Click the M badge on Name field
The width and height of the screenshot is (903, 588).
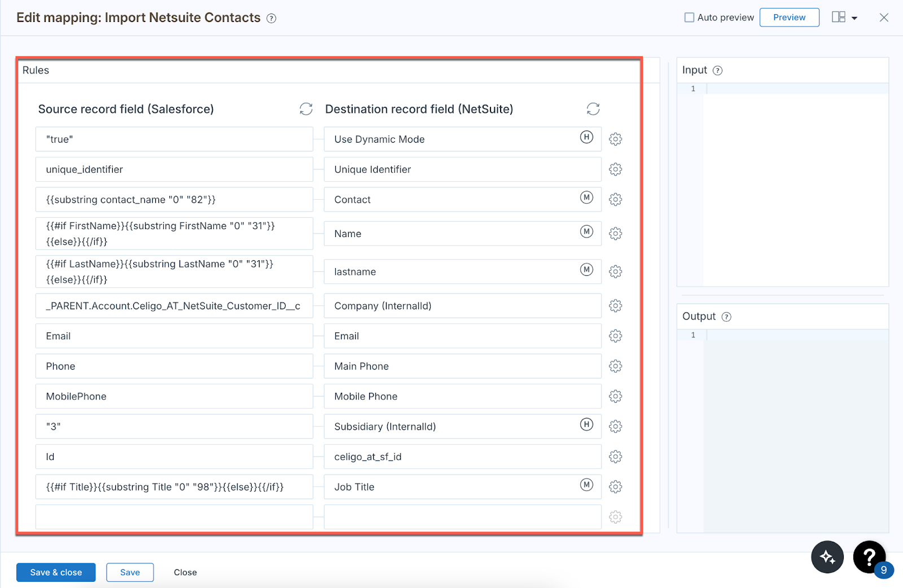pyautogui.click(x=587, y=231)
